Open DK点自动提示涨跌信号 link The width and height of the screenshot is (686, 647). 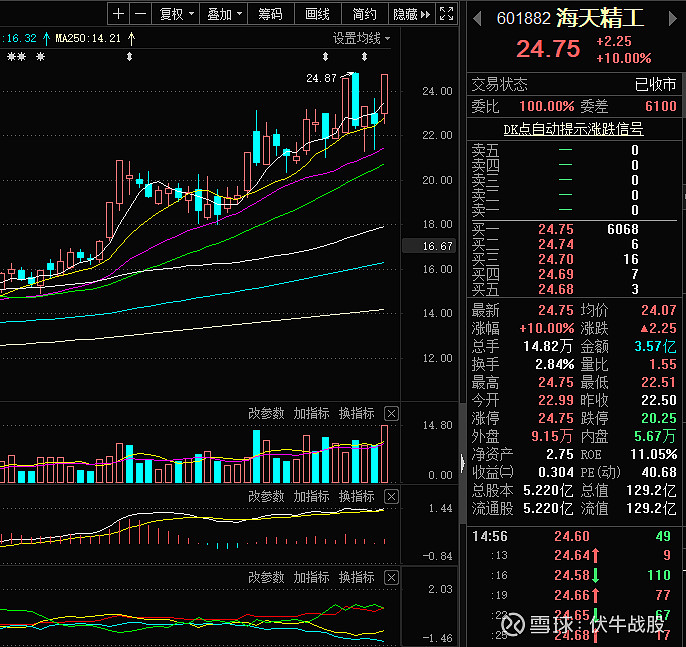[573, 129]
